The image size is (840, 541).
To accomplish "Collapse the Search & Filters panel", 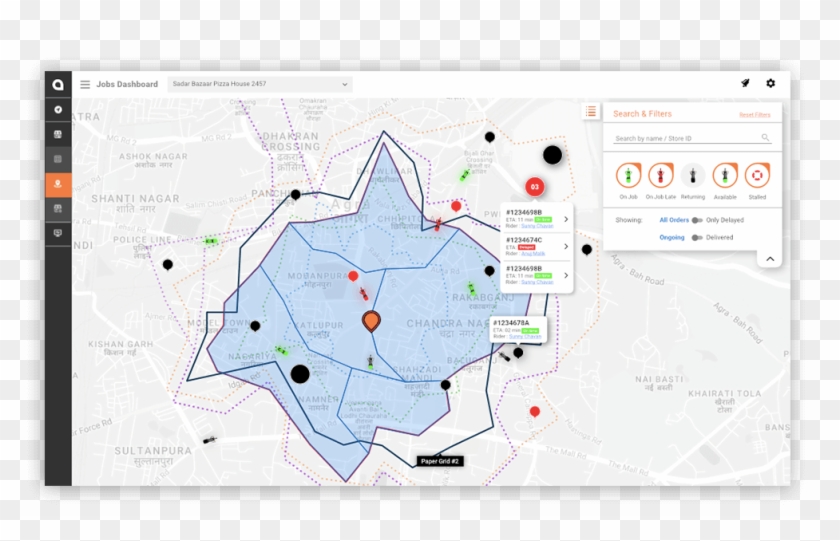I will tap(770, 259).
